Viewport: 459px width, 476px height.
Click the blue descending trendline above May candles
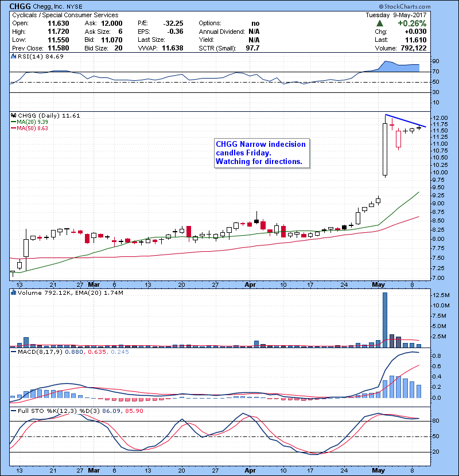click(x=406, y=120)
